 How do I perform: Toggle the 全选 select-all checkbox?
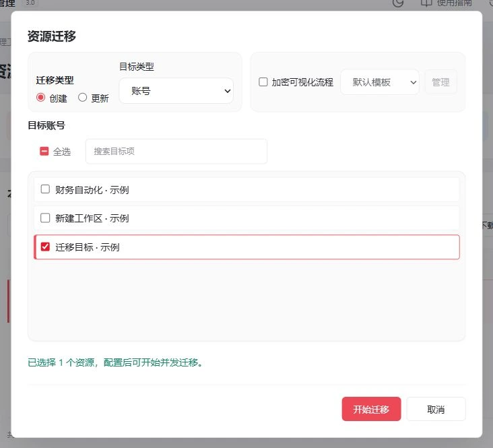click(44, 152)
